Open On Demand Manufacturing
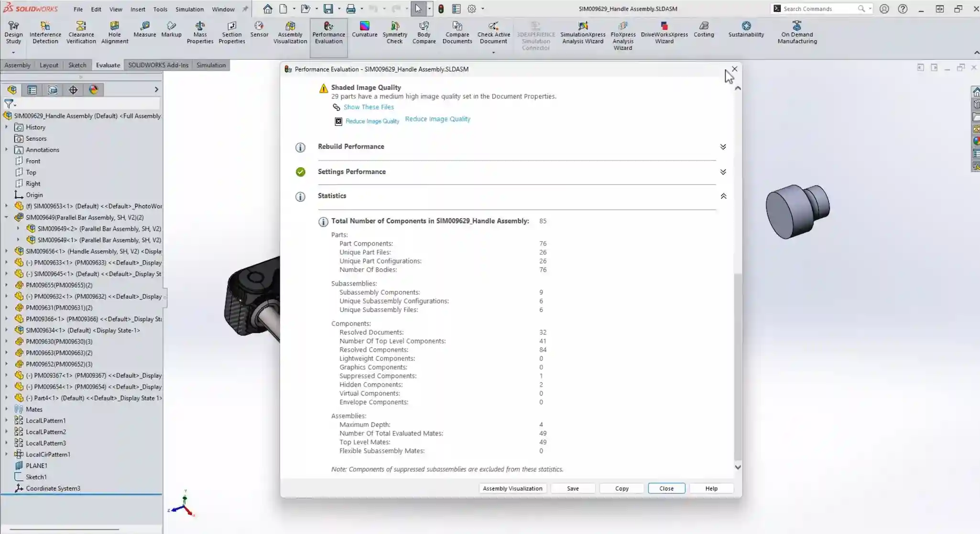980x534 pixels. [x=797, y=33]
